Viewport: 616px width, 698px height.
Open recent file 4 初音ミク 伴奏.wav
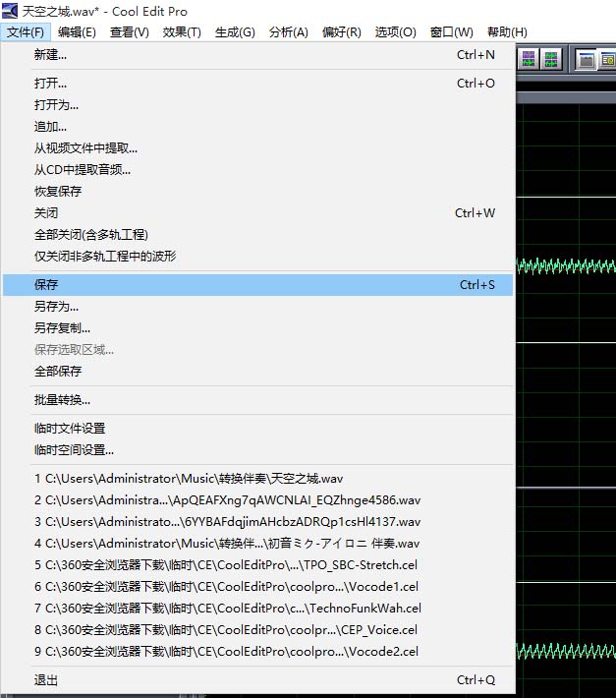pos(257,543)
